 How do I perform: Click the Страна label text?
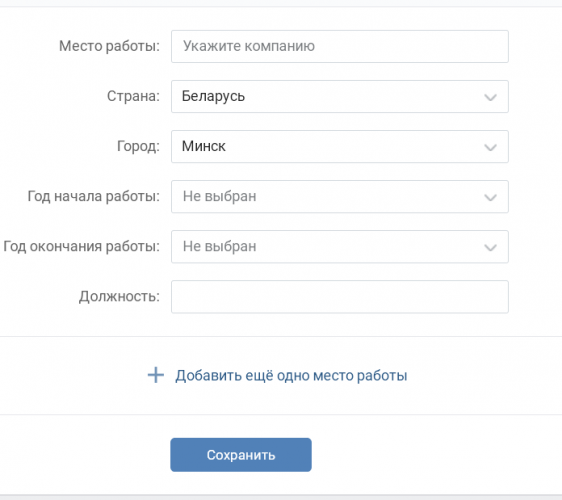[x=133, y=96]
